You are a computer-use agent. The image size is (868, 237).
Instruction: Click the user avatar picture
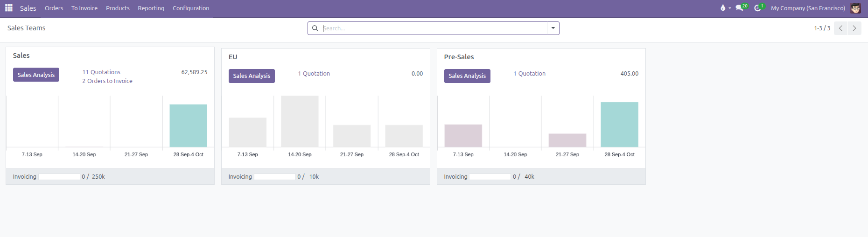tap(855, 8)
